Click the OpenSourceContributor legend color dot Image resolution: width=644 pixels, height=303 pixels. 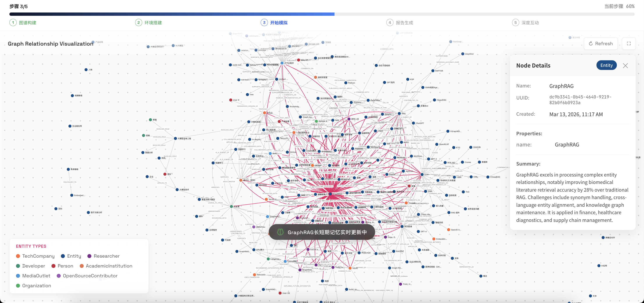(x=59, y=276)
